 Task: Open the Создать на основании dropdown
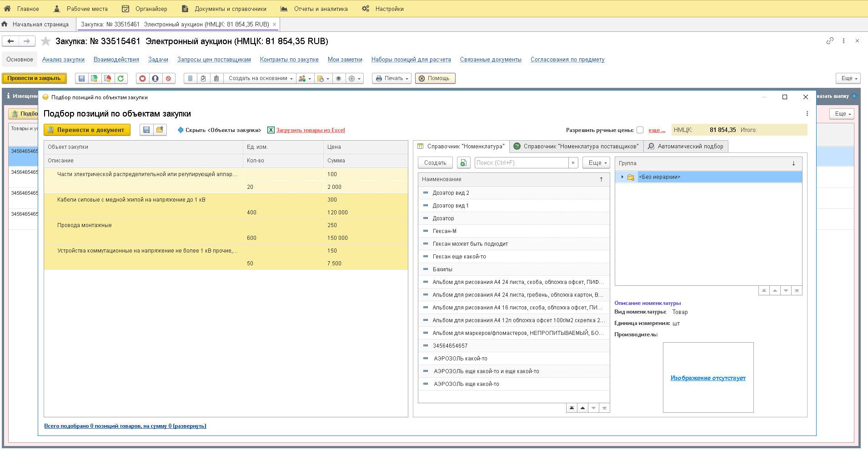260,78
